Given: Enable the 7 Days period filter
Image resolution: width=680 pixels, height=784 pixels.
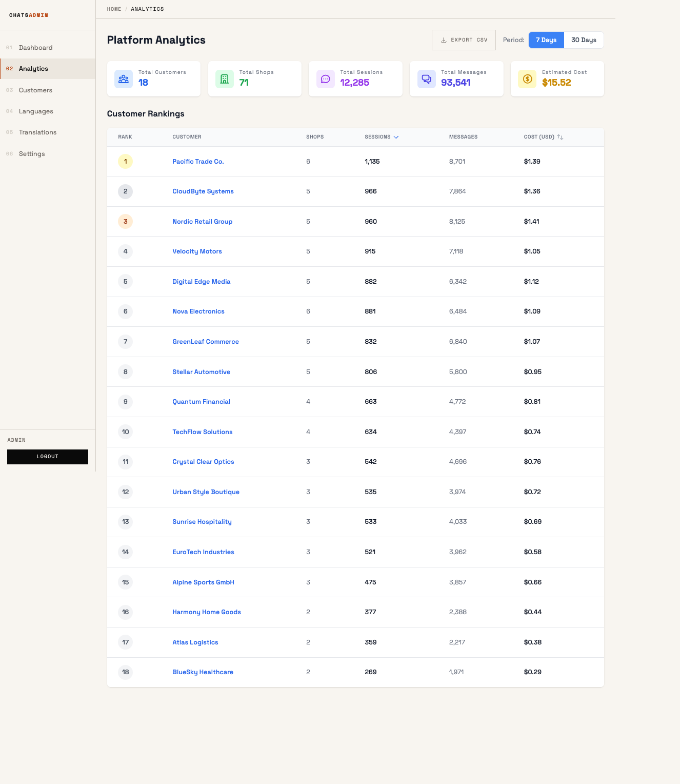Looking at the screenshot, I should tap(546, 40).
